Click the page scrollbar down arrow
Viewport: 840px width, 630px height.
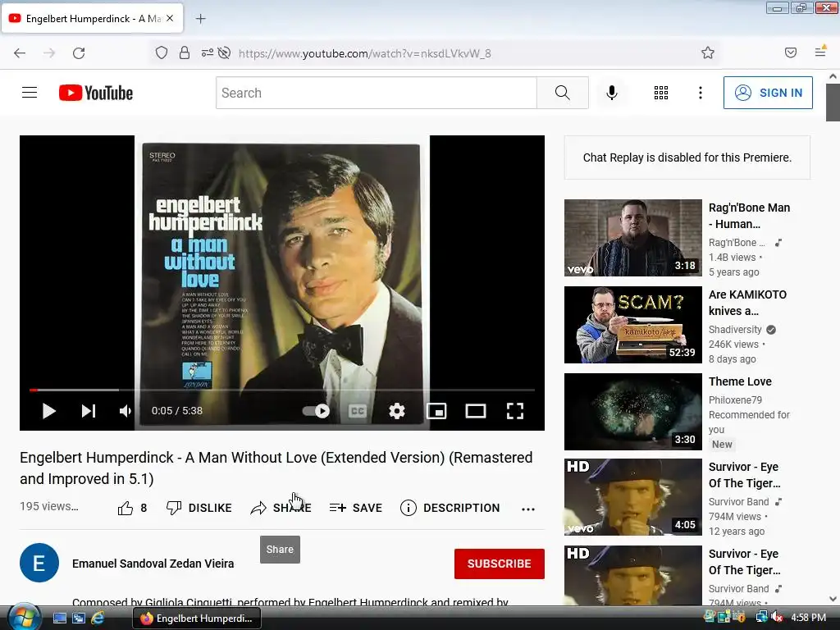(x=833, y=599)
